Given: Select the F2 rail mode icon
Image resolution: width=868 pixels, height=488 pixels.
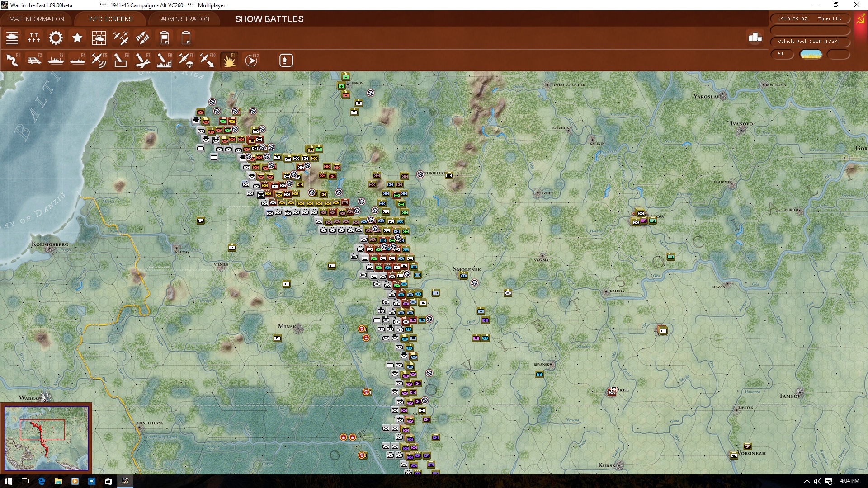Looking at the screenshot, I should (34, 60).
